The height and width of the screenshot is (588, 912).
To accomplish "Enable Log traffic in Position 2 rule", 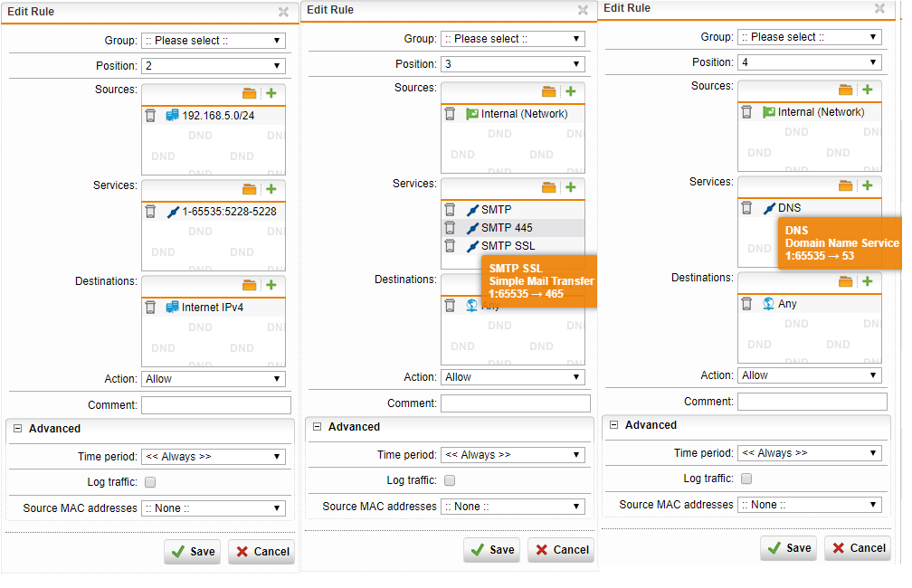I will 150,482.
